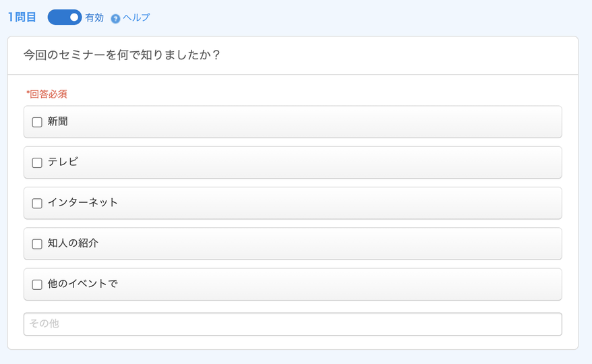Screen dimensions: 592x364
Task: Click the question title 今回のセミナーを何で知りましたか？
Action: (x=121, y=55)
